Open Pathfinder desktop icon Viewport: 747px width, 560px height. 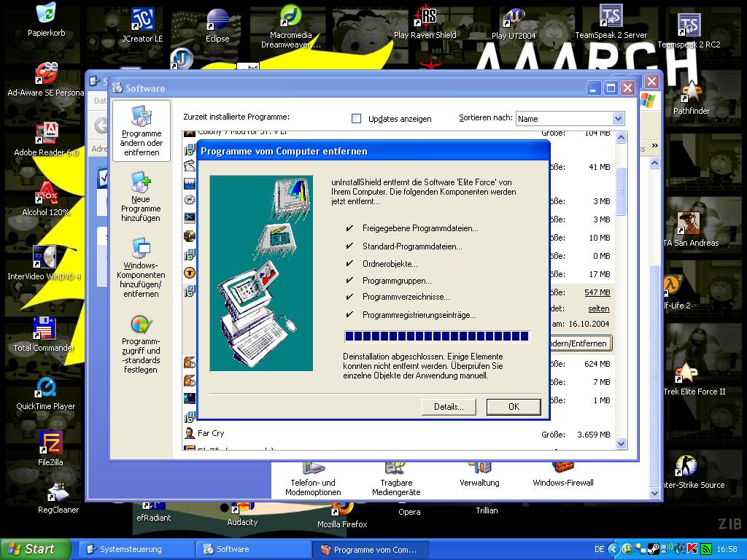[x=692, y=99]
